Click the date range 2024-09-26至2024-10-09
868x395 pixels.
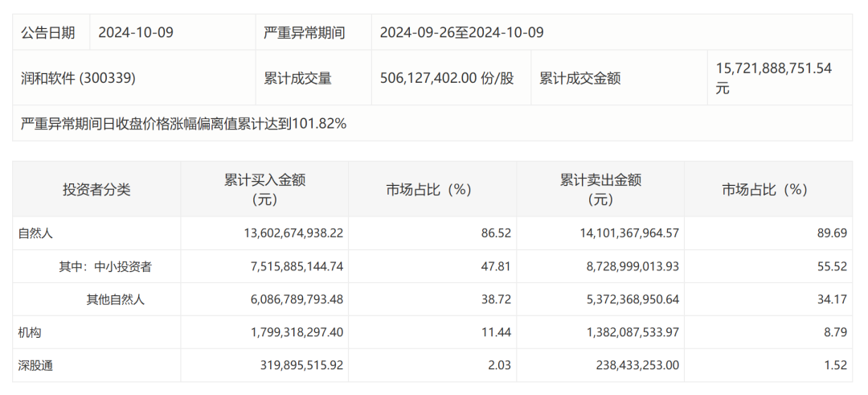click(461, 32)
